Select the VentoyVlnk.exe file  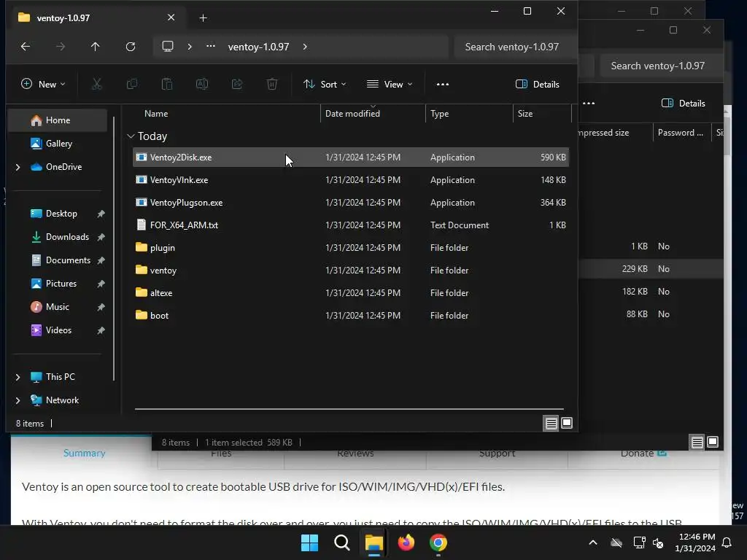coord(351,180)
